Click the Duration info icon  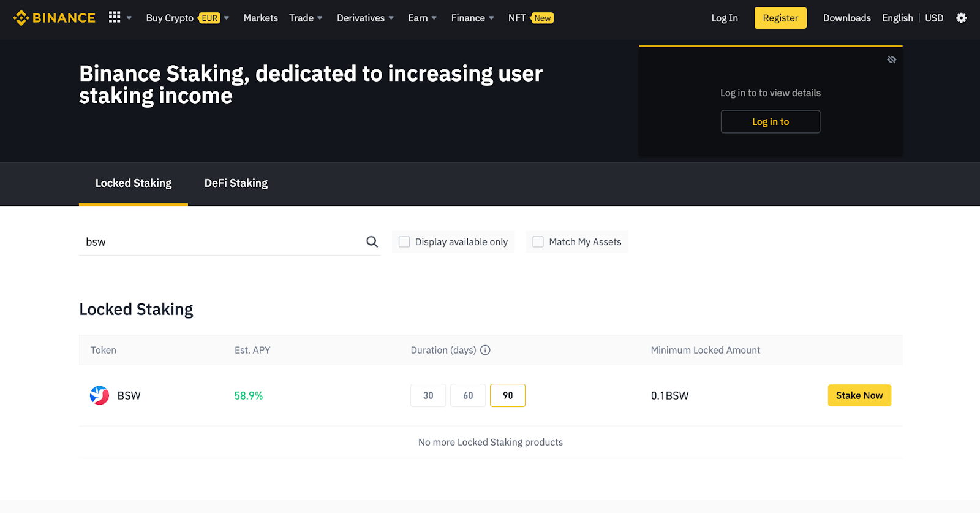pyautogui.click(x=485, y=350)
